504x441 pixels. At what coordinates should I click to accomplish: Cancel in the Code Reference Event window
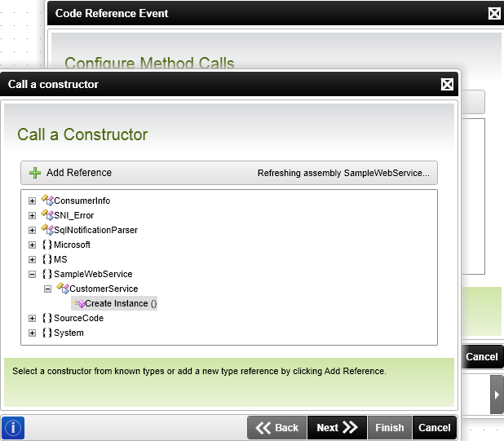click(x=482, y=357)
